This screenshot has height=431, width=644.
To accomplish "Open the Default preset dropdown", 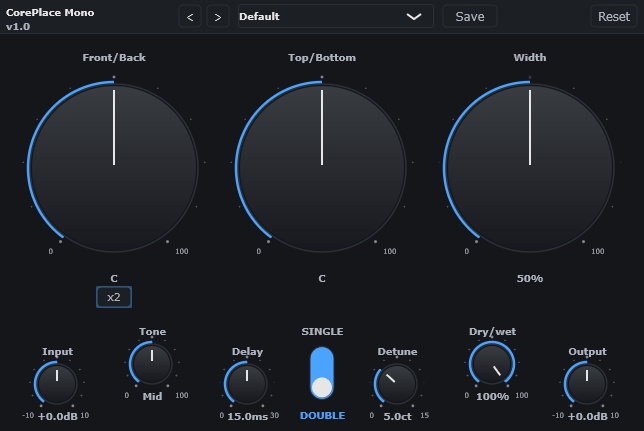I will (x=336, y=16).
